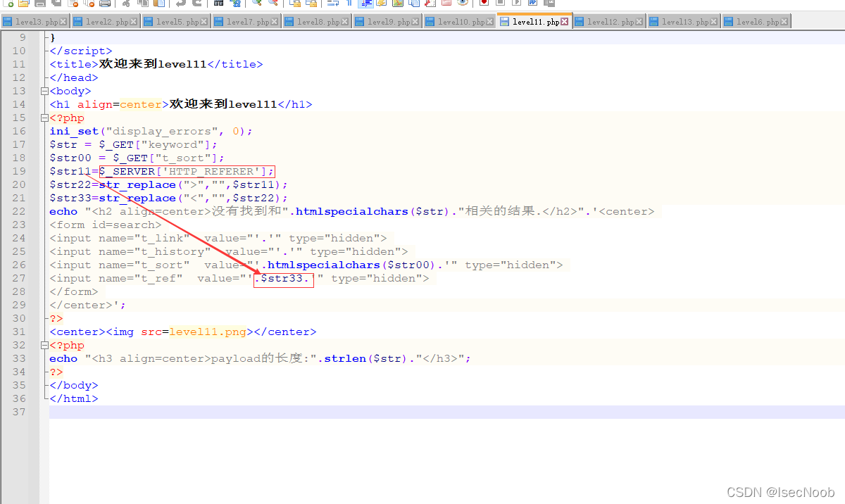Click the strlen($str) echo line
Viewport: 845px width, 504px height.
click(261, 358)
